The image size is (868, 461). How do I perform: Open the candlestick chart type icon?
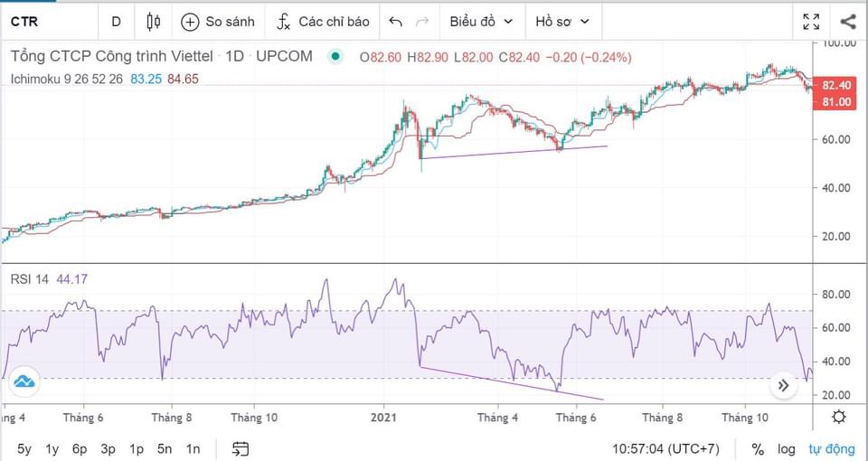(x=154, y=22)
